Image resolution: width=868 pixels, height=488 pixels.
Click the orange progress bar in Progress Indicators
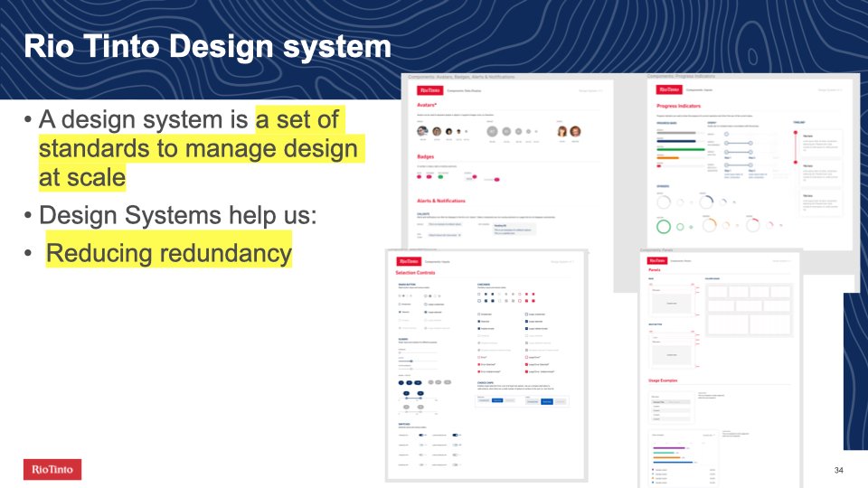667,157
